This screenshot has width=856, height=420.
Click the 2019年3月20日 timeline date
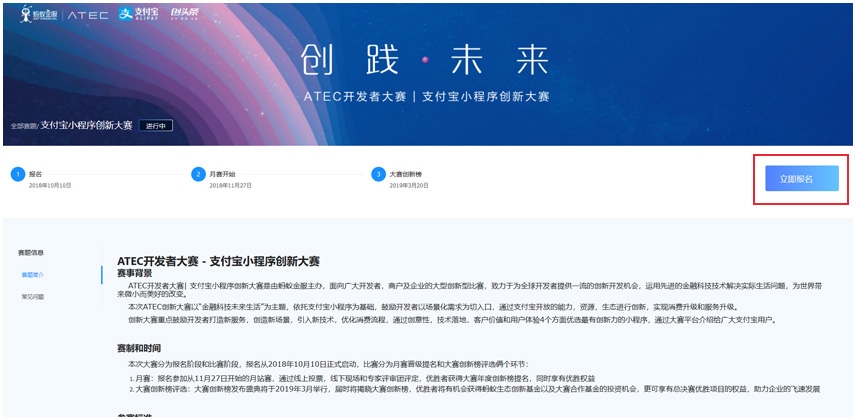(410, 185)
